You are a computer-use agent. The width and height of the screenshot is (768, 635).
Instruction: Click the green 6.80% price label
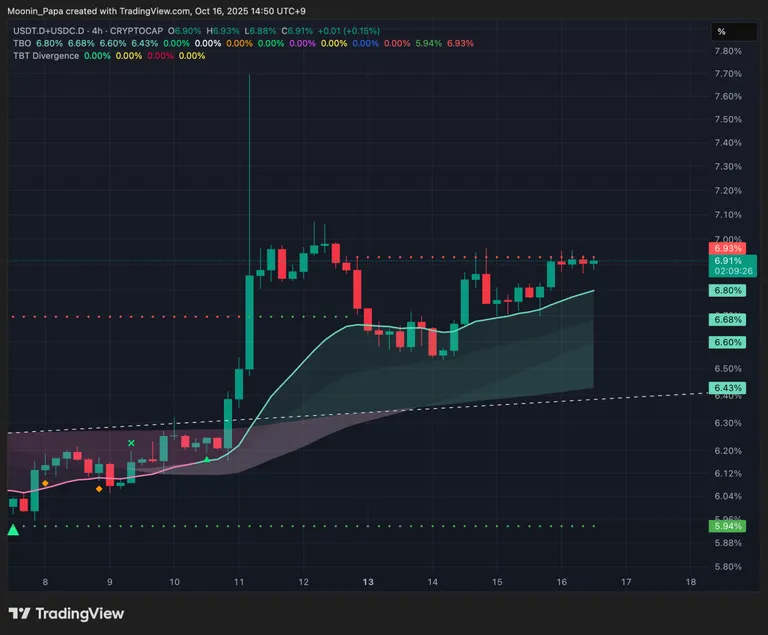(x=727, y=291)
